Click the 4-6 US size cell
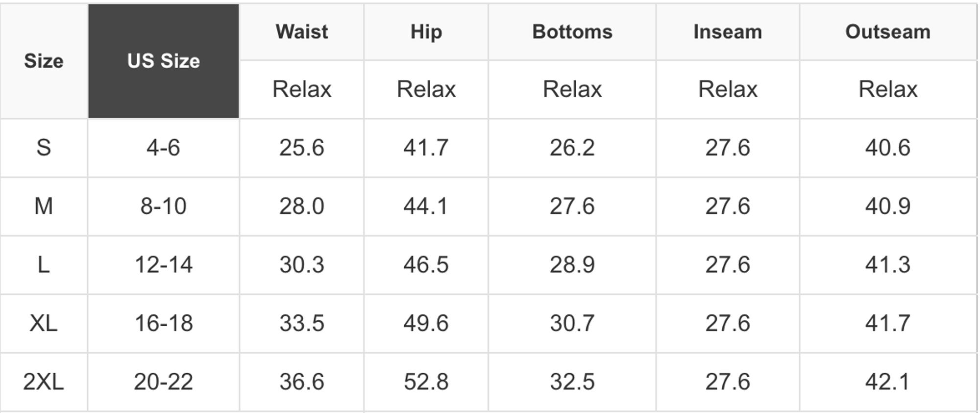This screenshot has height=413, width=980. [x=164, y=148]
